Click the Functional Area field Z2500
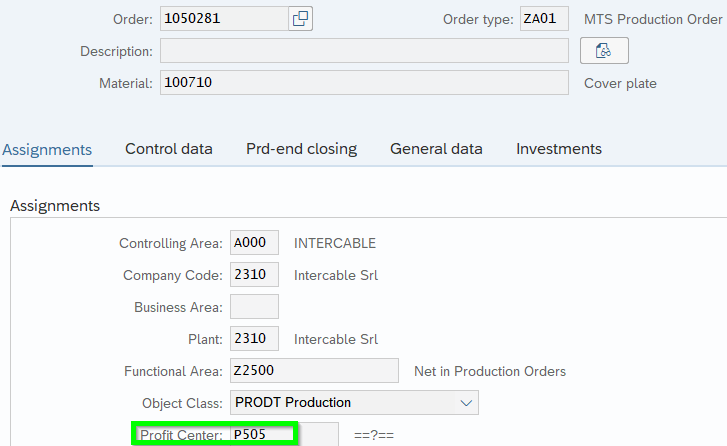Viewport: 727px width, 446px height. (x=314, y=371)
